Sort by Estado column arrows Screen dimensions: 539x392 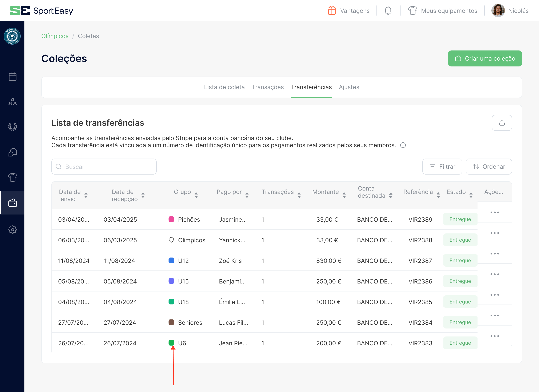471,195
